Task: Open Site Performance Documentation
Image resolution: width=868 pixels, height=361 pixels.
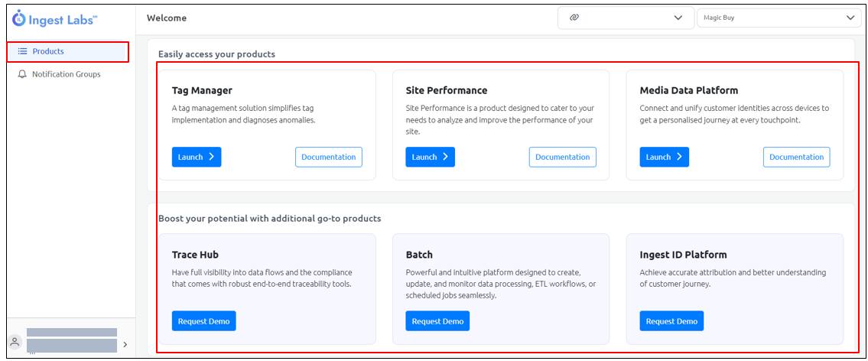Action: coord(562,157)
